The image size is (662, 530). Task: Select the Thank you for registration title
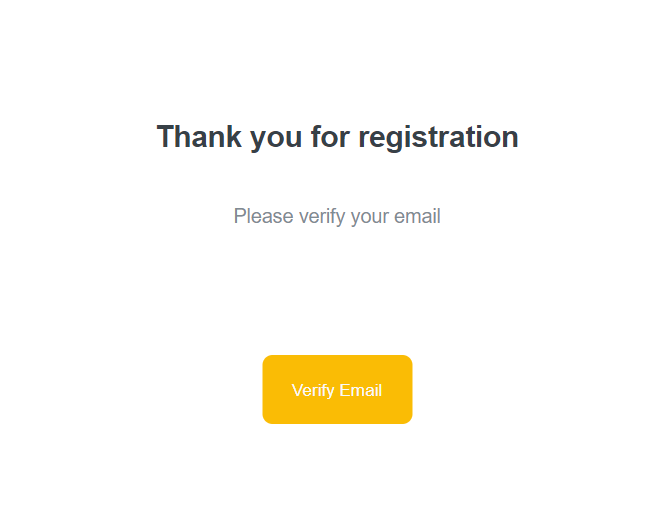(337, 137)
